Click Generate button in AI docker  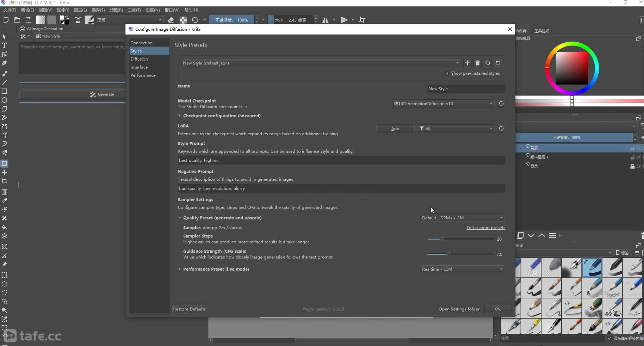[72, 94]
